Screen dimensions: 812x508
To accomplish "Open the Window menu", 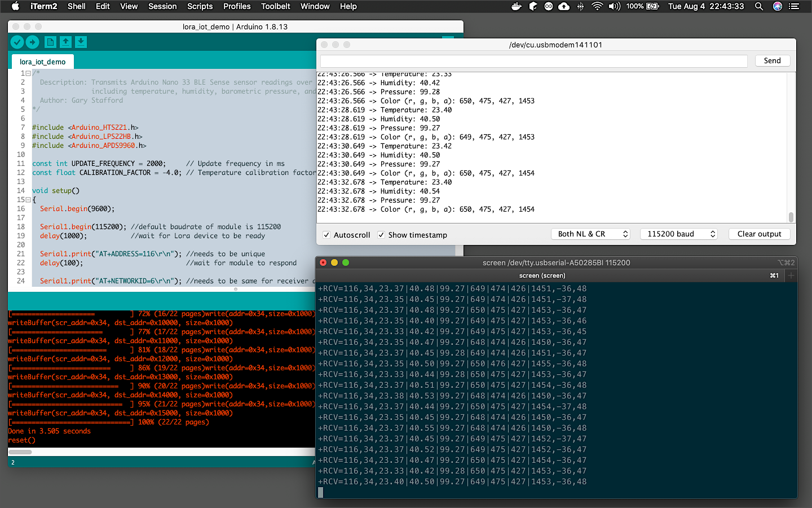I will (315, 6).
